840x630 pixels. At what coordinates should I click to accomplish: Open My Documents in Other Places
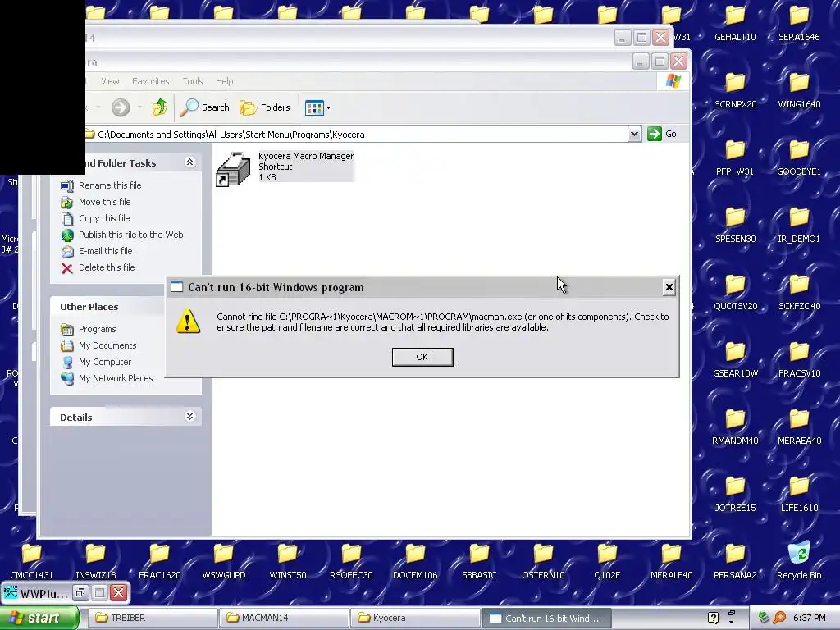pos(107,345)
